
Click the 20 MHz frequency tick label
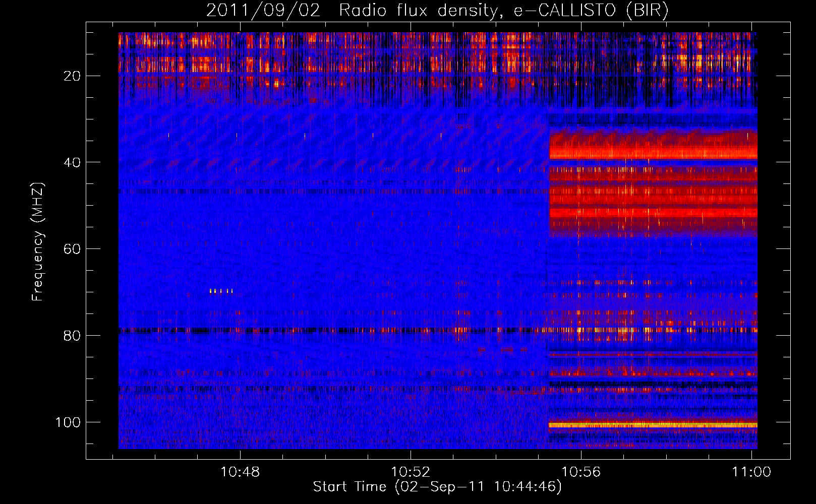pyautogui.click(x=72, y=76)
